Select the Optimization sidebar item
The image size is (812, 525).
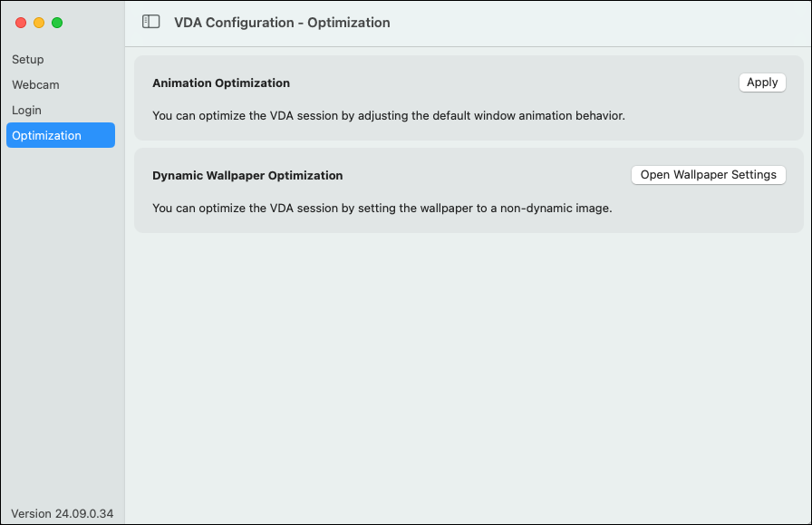pos(47,135)
